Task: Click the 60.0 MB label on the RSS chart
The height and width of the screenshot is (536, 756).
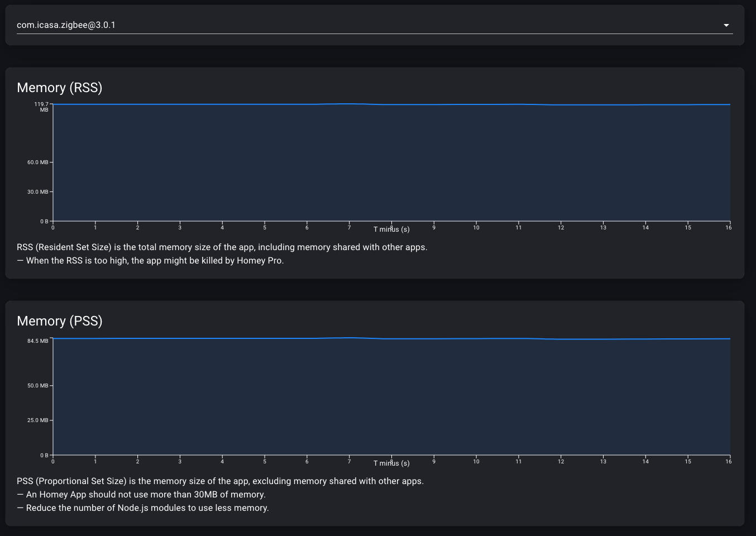Action: click(x=38, y=162)
